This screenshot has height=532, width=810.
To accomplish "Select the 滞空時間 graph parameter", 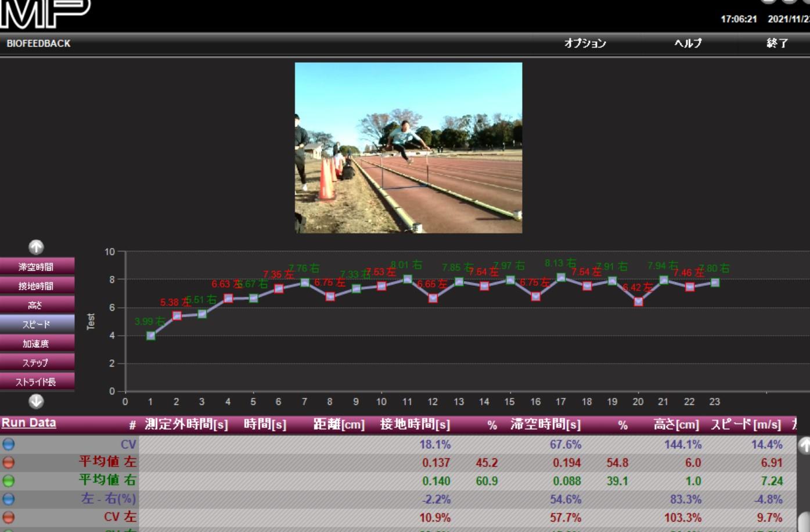I will (37, 267).
